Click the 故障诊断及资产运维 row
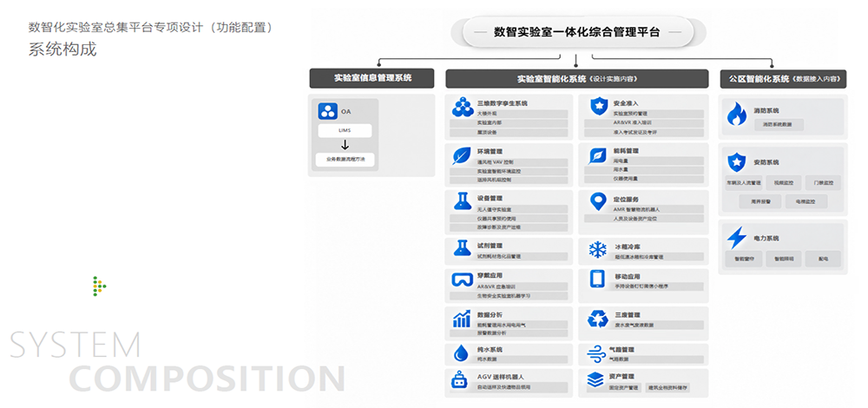The image size is (868, 408). 509,227
